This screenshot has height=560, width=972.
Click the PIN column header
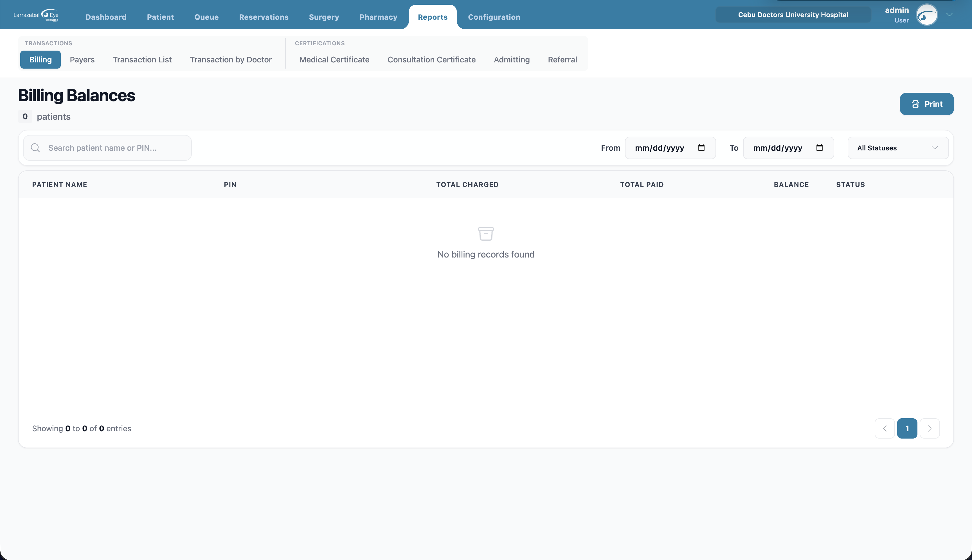point(230,185)
